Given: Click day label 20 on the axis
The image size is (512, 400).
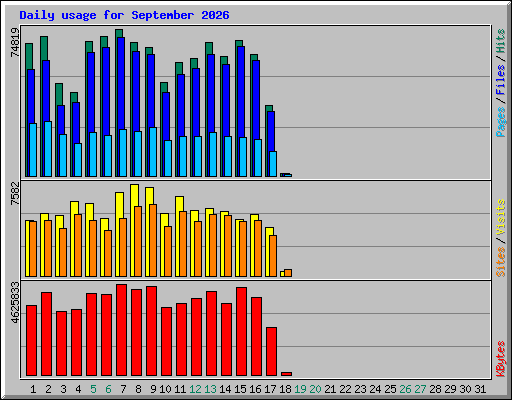Looking at the screenshot, I should (x=315, y=389).
